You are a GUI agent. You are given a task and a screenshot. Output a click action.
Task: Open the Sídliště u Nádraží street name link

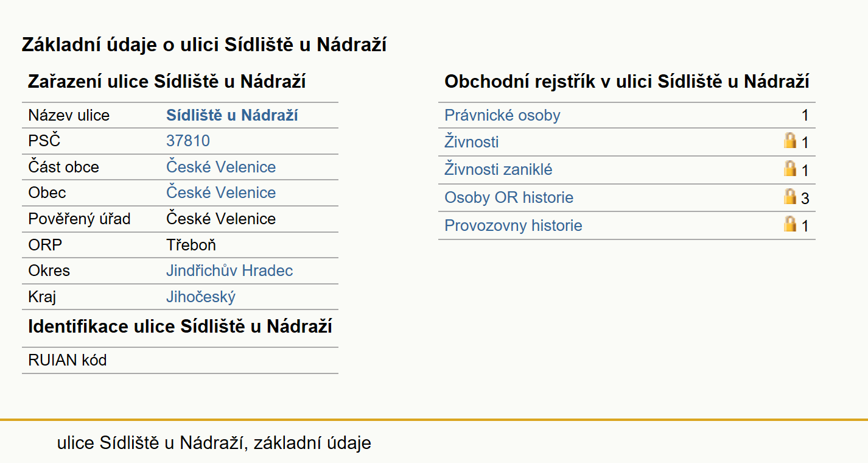[232, 115]
